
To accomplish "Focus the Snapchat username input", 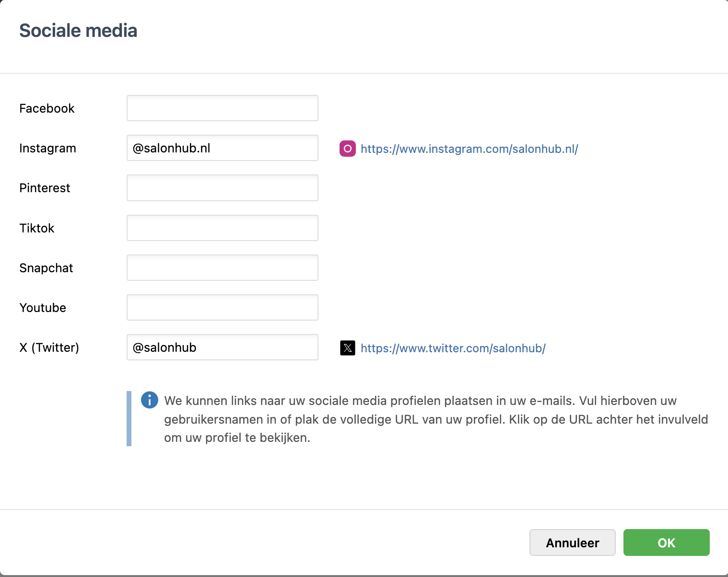I will pos(222,268).
